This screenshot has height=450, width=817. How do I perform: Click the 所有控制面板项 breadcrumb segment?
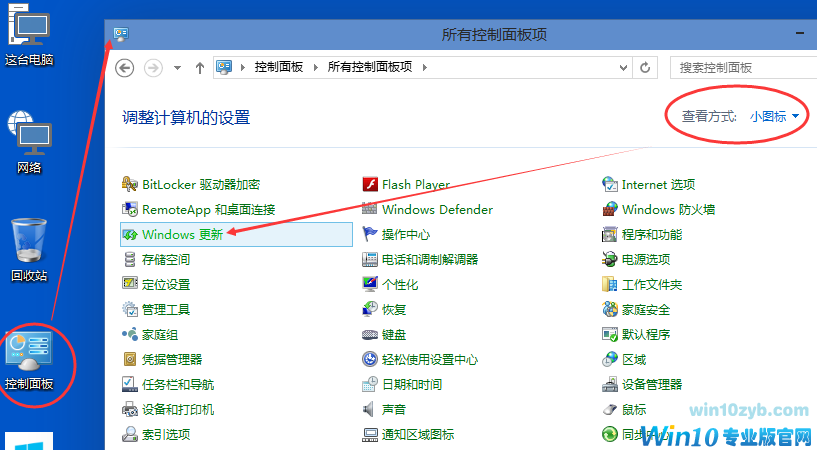click(370, 67)
